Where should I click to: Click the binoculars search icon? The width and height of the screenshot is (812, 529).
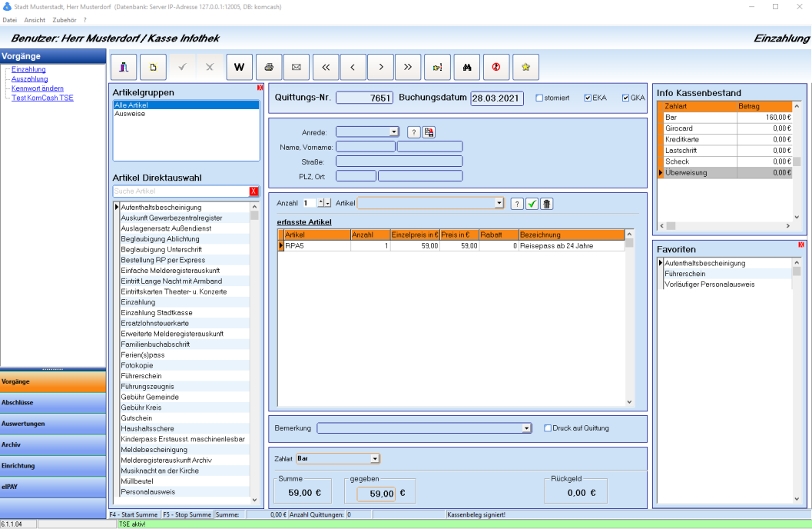point(466,67)
